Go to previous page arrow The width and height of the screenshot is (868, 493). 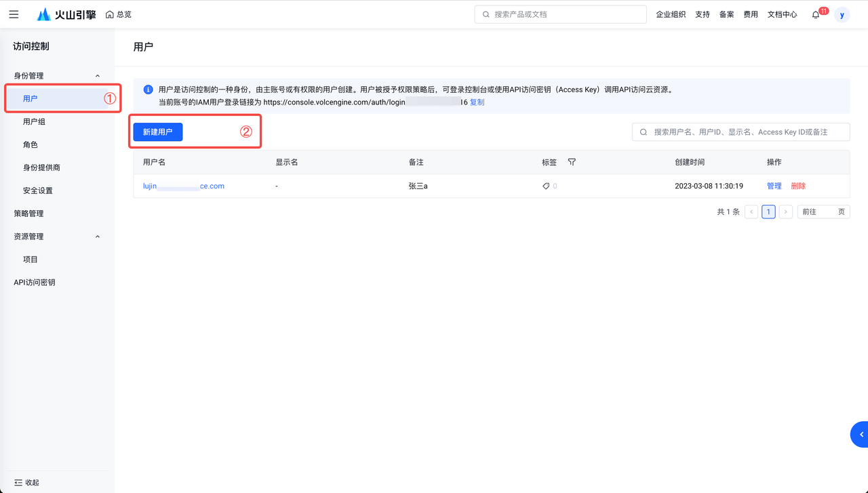point(751,212)
